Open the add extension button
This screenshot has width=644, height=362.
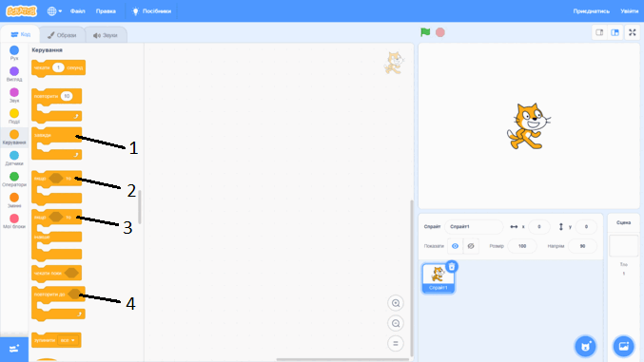click(x=14, y=350)
